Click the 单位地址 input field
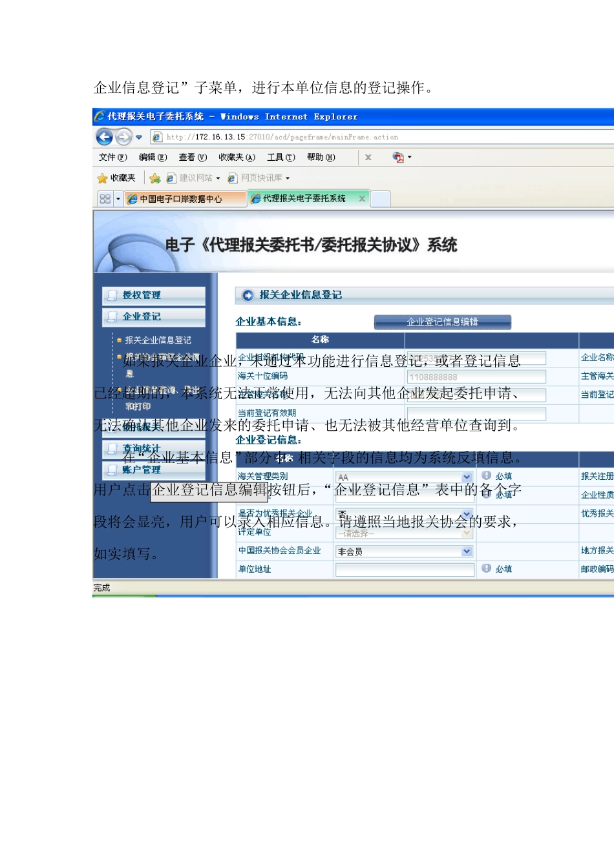 pyautogui.click(x=405, y=569)
